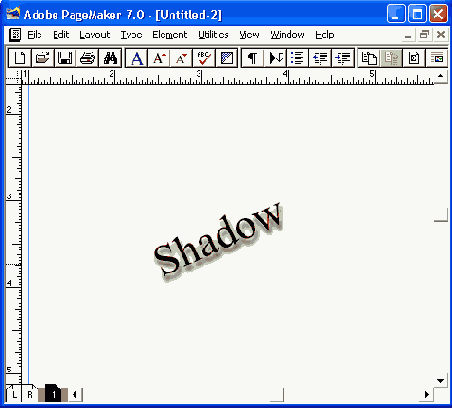The height and width of the screenshot is (408, 452).
Task: Save the publication with floppy icon
Action: [x=65, y=58]
